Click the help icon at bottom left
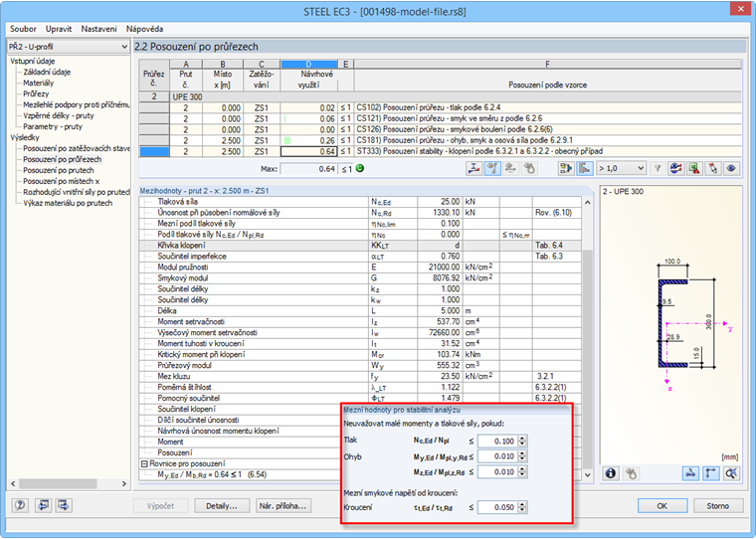This screenshot has width=756, height=539. [20, 505]
